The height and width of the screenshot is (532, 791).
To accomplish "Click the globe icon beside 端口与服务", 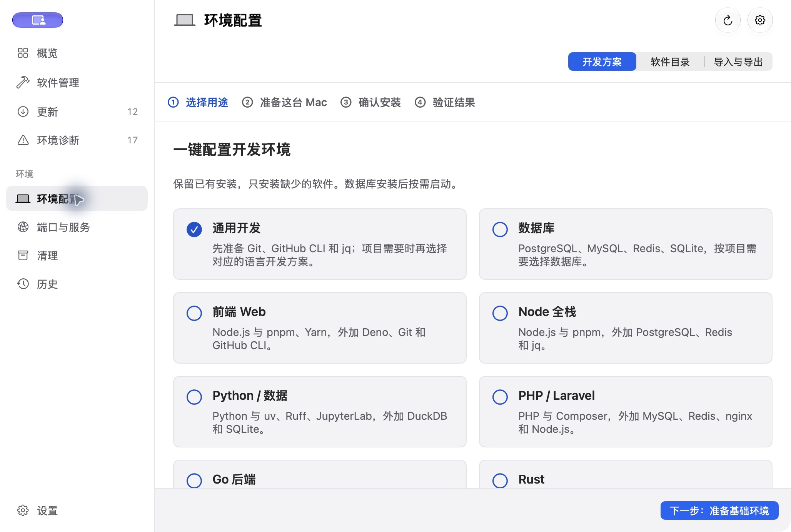I will tap(23, 227).
